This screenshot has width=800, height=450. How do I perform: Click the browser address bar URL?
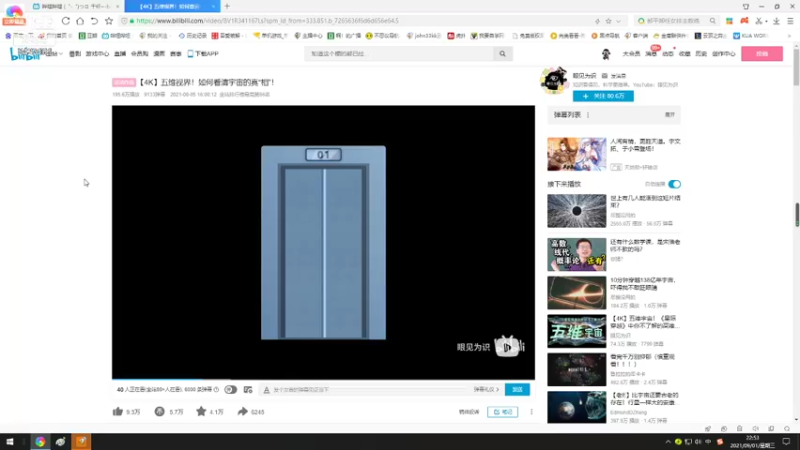coord(268,21)
